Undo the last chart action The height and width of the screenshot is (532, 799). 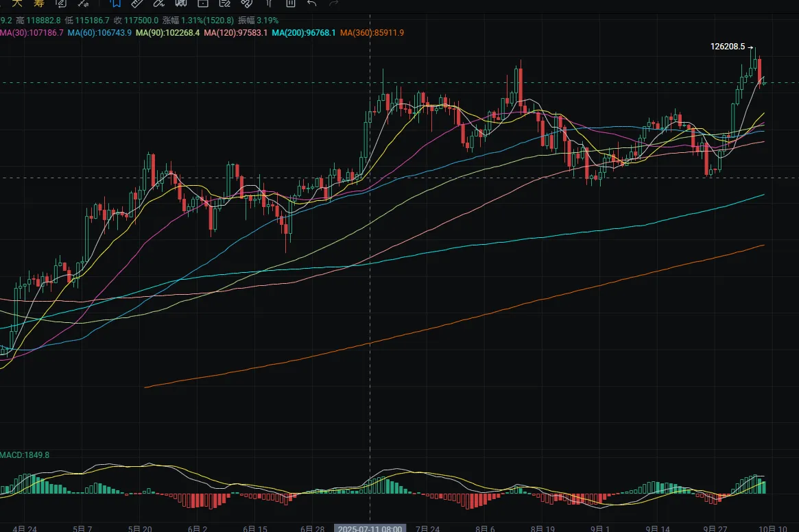[x=312, y=3]
